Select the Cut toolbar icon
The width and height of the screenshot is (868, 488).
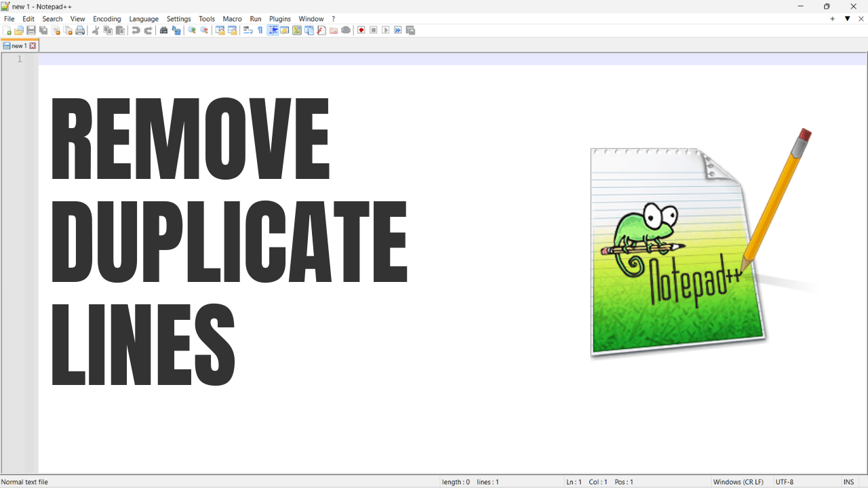[95, 30]
